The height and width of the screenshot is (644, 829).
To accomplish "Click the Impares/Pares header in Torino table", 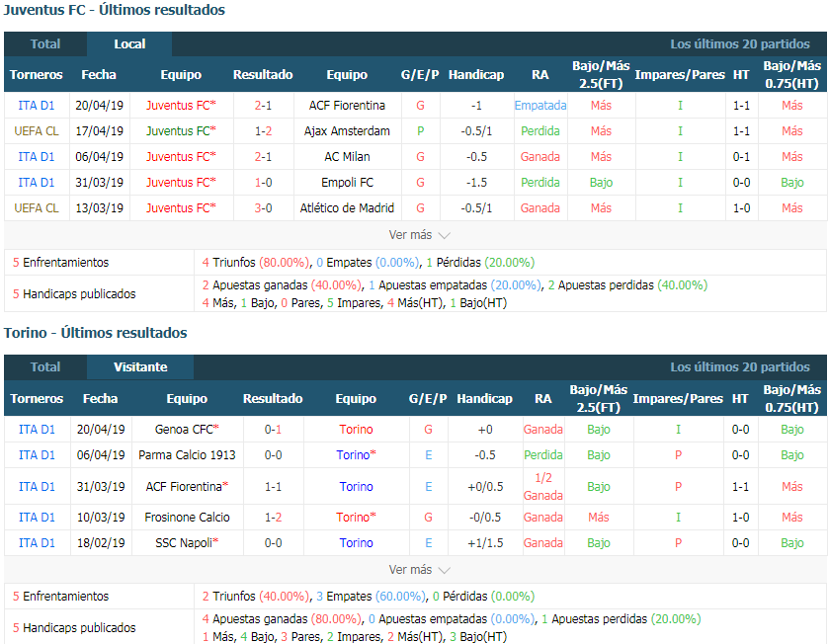I will [679, 398].
